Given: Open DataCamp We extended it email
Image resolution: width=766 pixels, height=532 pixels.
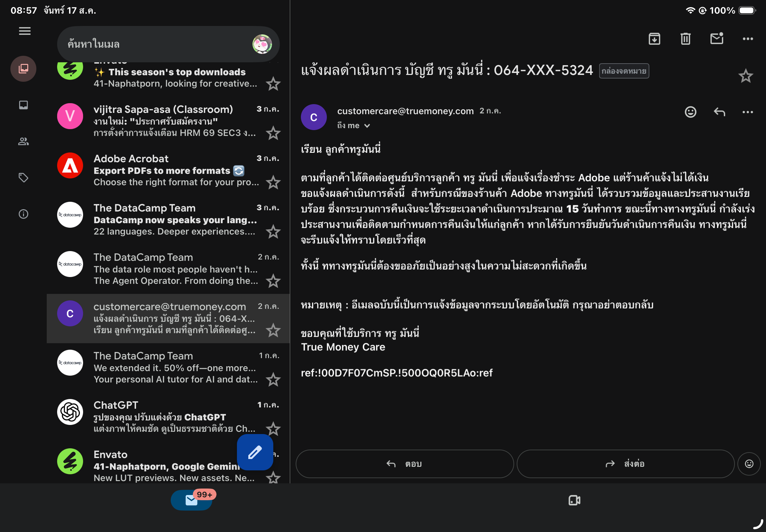Looking at the screenshot, I should pyautogui.click(x=168, y=368).
